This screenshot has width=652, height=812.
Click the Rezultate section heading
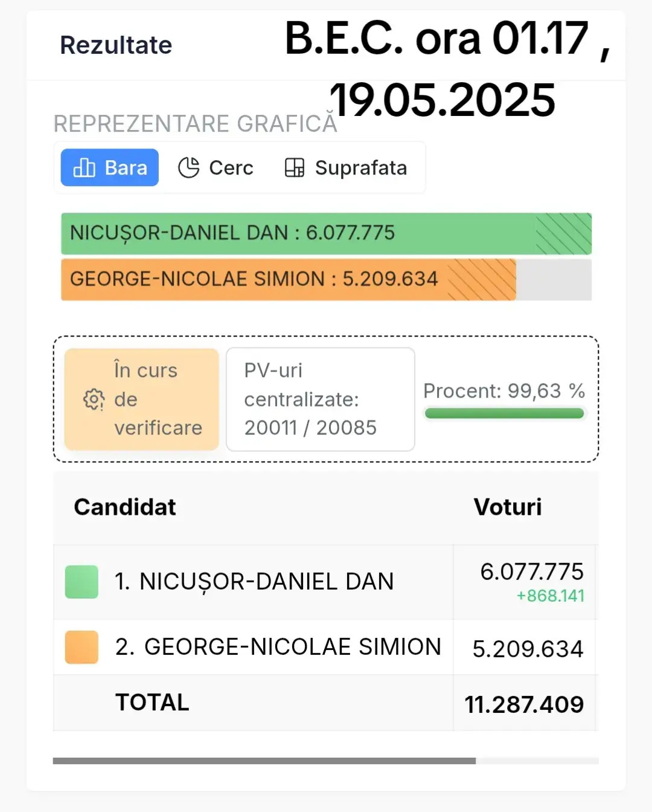116,45
